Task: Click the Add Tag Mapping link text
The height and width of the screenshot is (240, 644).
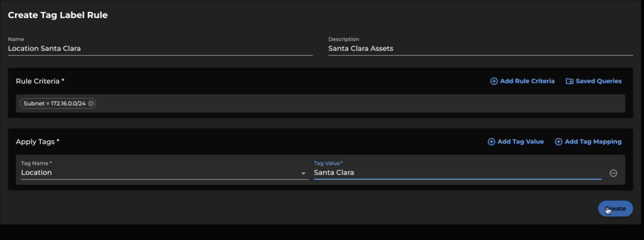Action: click(593, 142)
